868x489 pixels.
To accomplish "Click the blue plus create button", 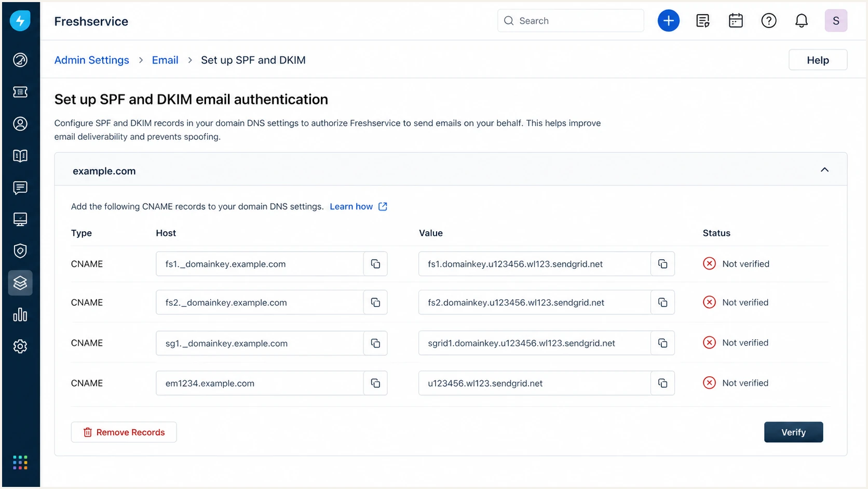I will coord(668,21).
